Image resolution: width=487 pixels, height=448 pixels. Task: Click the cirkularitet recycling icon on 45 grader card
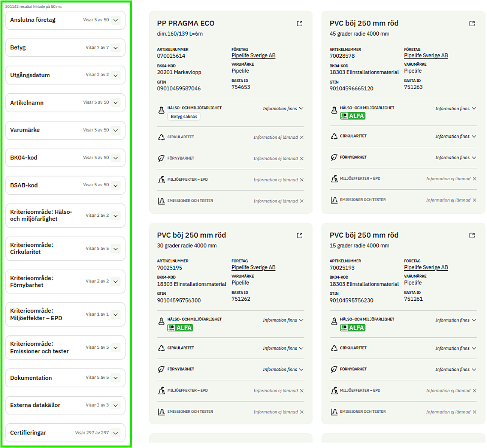point(334,136)
